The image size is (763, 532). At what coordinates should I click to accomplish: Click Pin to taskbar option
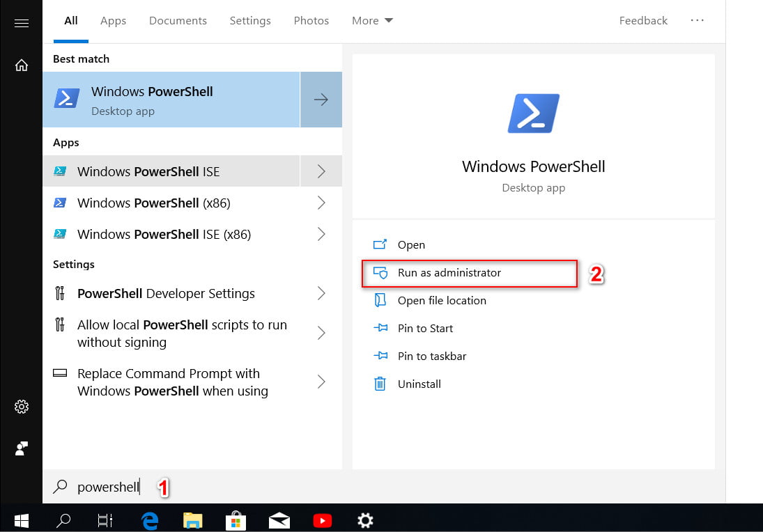[x=431, y=357]
